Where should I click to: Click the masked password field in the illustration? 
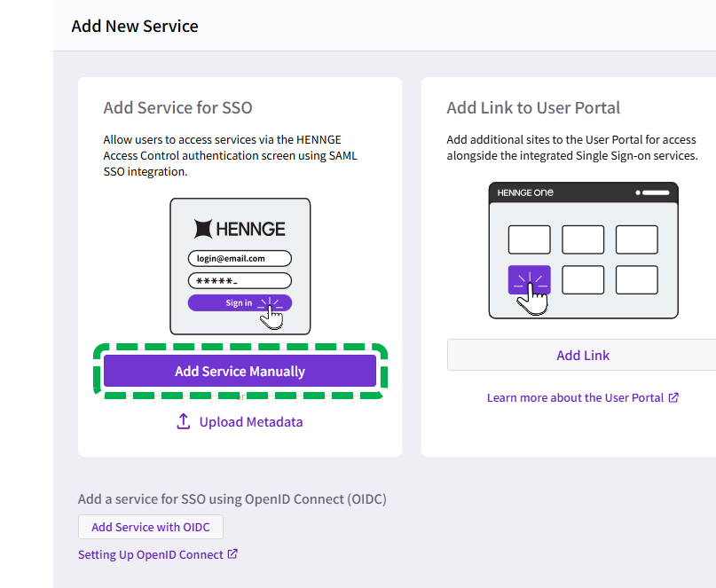point(240,280)
